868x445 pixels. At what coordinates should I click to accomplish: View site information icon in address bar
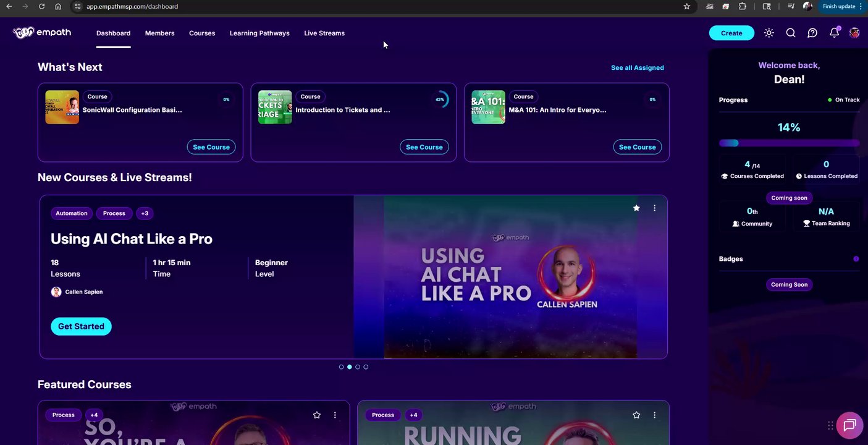point(77,6)
